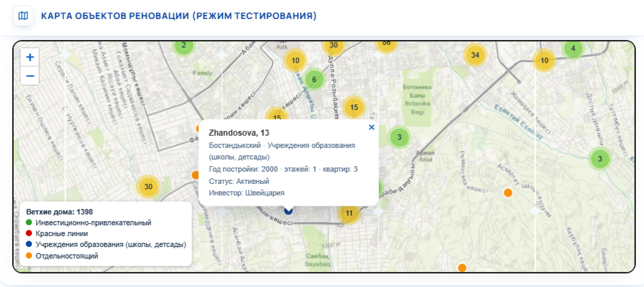Open the yellow 10 cluster beside green 6
Viewport: 644px width, 287px height.
point(295,61)
